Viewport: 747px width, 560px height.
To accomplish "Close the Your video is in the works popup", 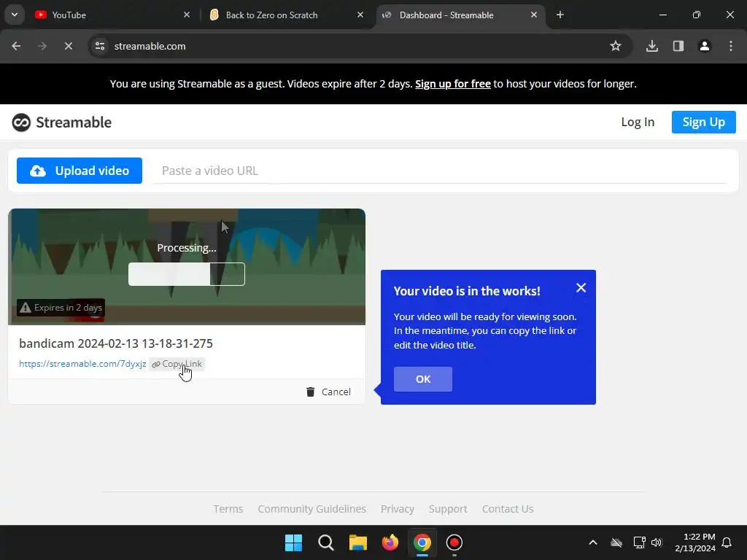I will (581, 287).
